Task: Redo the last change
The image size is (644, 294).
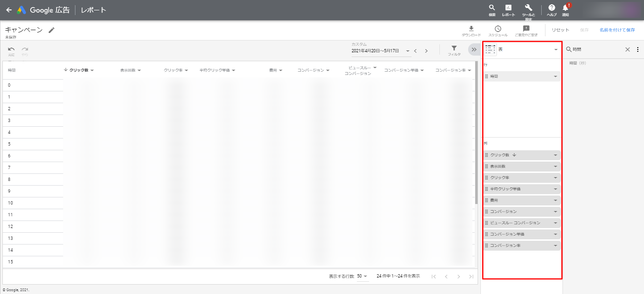Action: [x=25, y=50]
